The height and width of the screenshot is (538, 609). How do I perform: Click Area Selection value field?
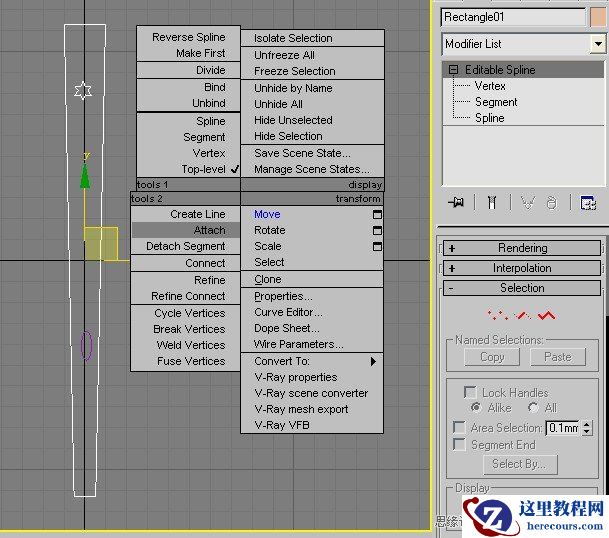tap(563, 428)
